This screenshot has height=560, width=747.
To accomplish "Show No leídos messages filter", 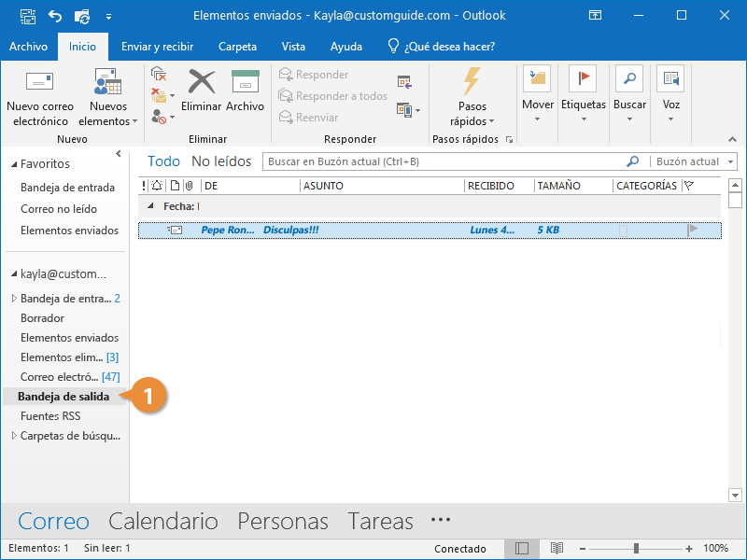I will (221, 161).
